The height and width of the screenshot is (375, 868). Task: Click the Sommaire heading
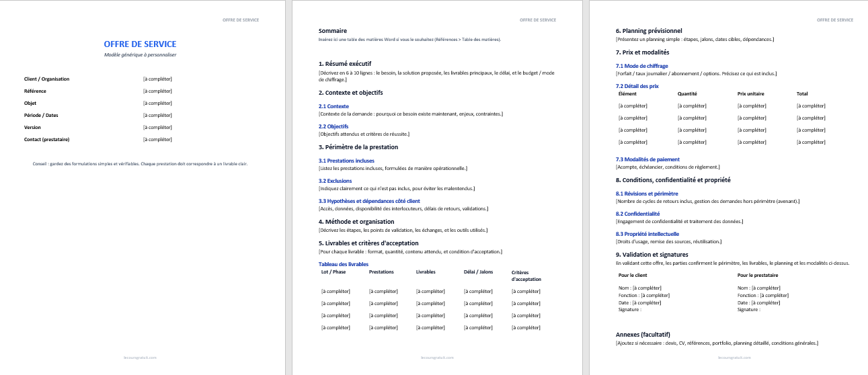click(333, 31)
